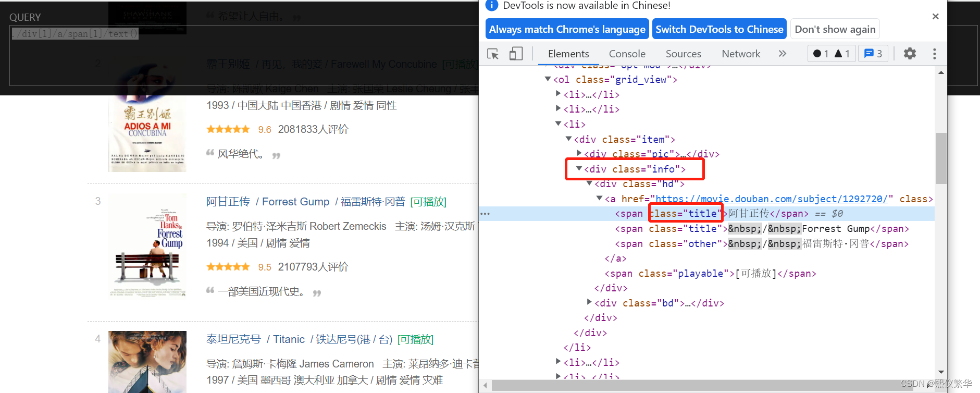Image resolution: width=980 pixels, height=393 pixels.
Task: Open the messages counter showing 3
Action: pos(873,54)
